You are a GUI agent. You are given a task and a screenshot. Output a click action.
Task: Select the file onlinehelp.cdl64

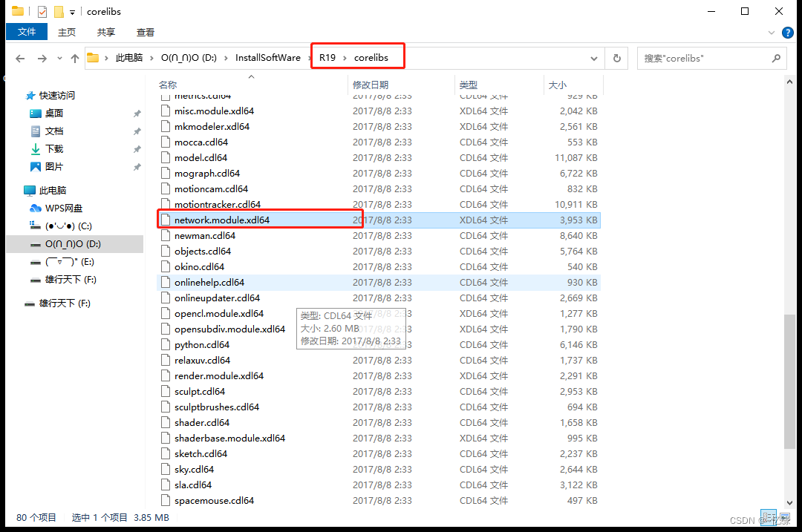(379, 282)
